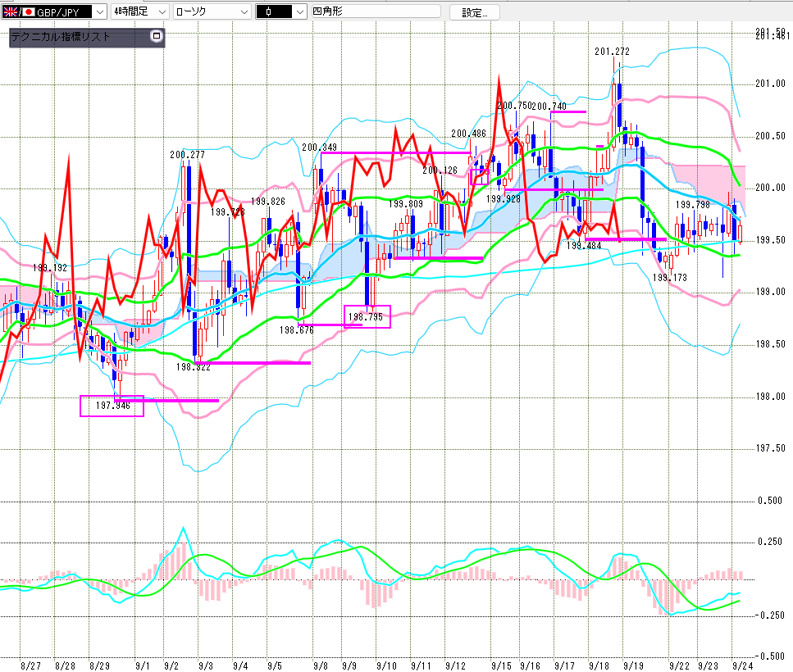793x672 pixels.
Task: Click the dropdown arrow beside the black drawing box
Action: (x=299, y=12)
